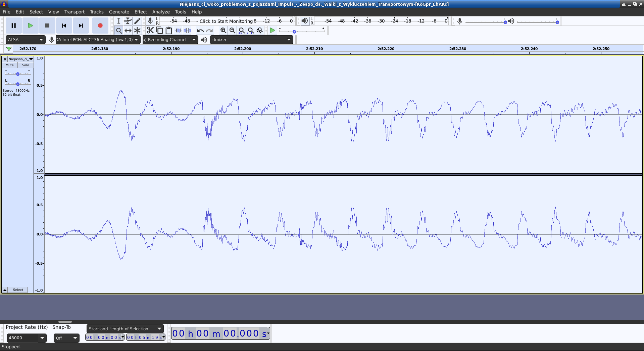Image resolution: width=644 pixels, height=351 pixels.
Task: Choose the Time Shift tool
Action: click(x=128, y=31)
